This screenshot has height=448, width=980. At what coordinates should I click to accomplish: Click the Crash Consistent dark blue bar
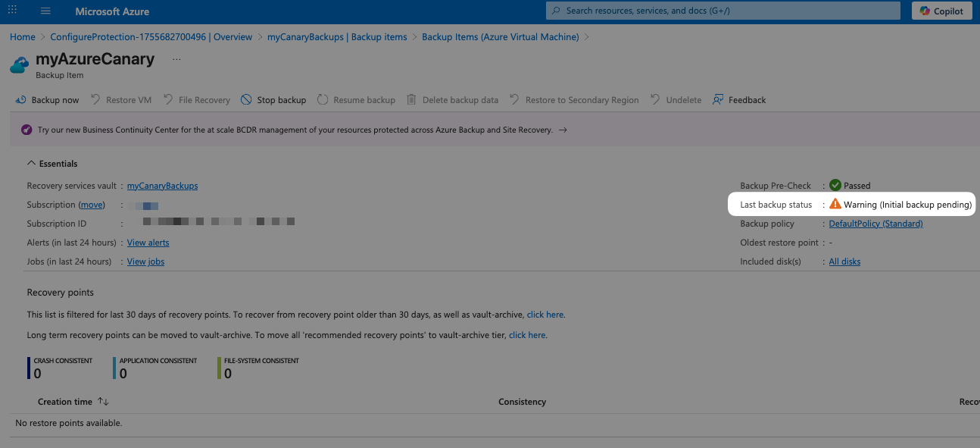coord(29,368)
